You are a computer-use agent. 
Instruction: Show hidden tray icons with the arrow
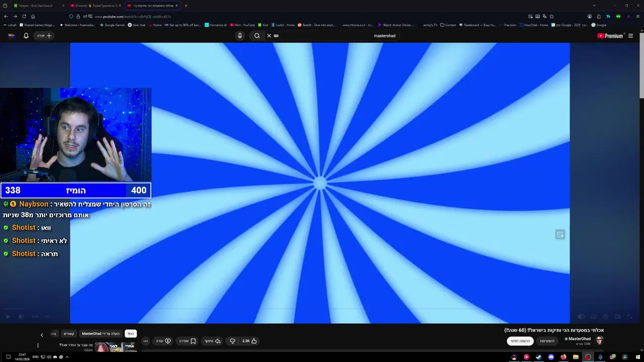(x=67, y=357)
